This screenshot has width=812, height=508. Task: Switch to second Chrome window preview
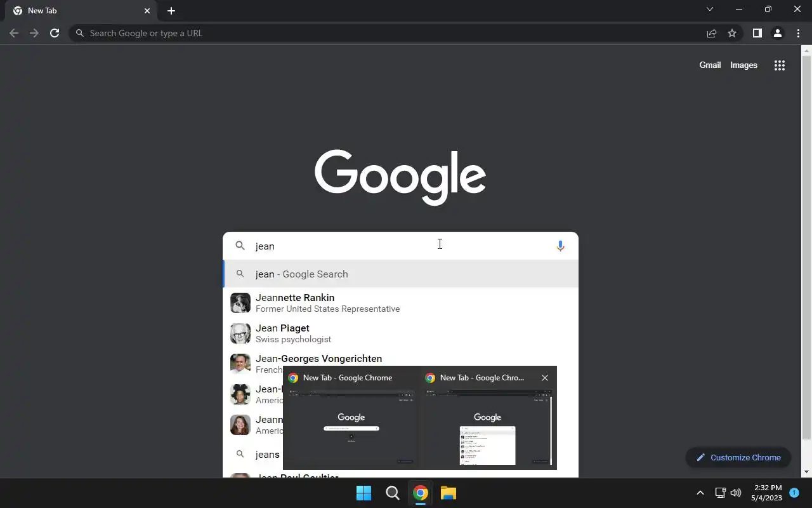click(488, 418)
